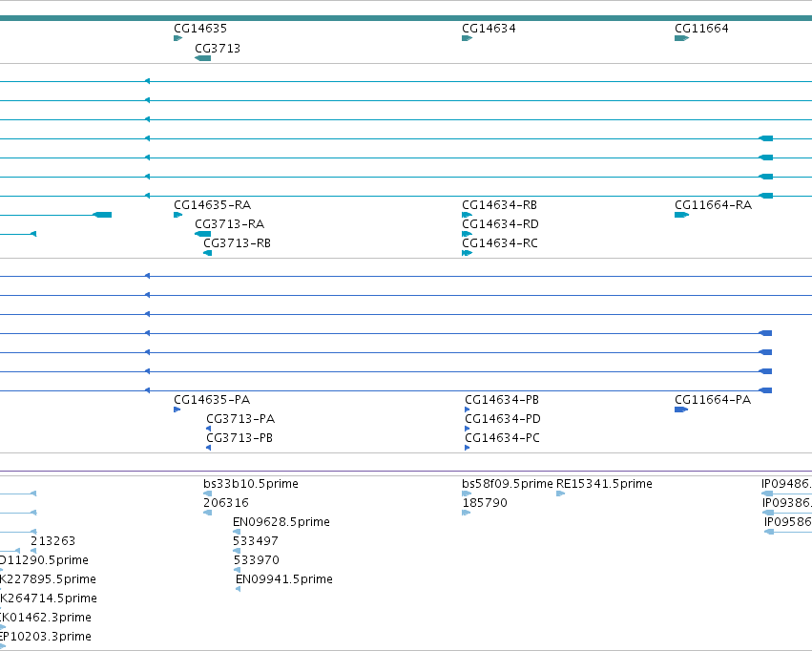Click the CG14635-PA label

(212, 400)
